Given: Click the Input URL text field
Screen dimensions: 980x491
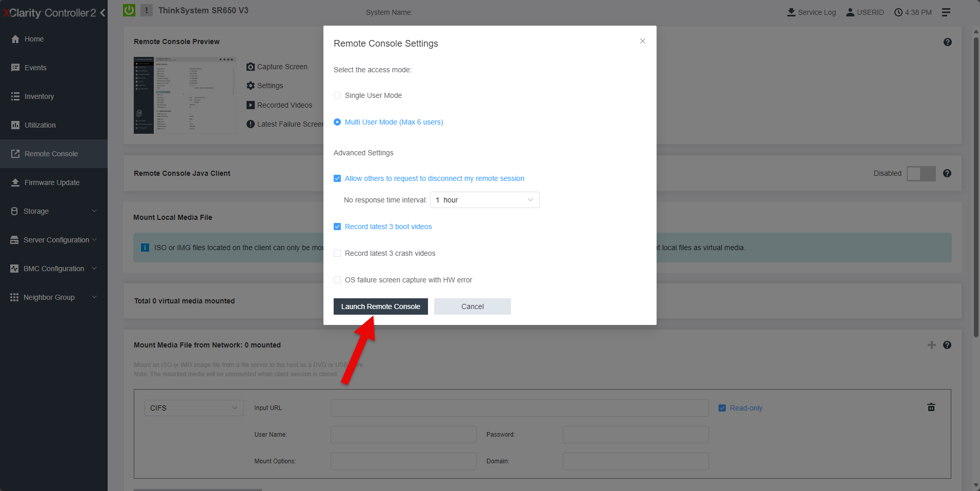Looking at the screenshot, I should coord(519,408).
